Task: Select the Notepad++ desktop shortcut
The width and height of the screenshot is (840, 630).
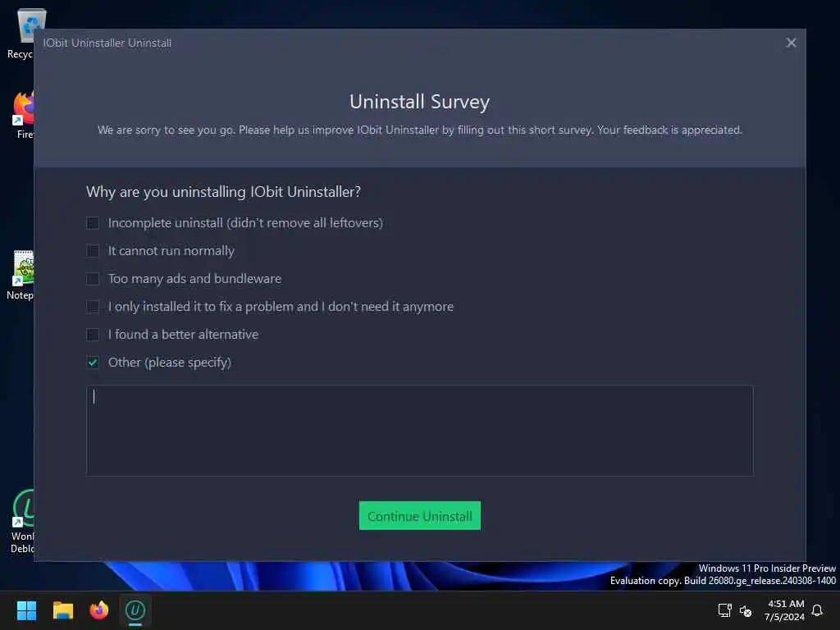Action: point(21,275)
